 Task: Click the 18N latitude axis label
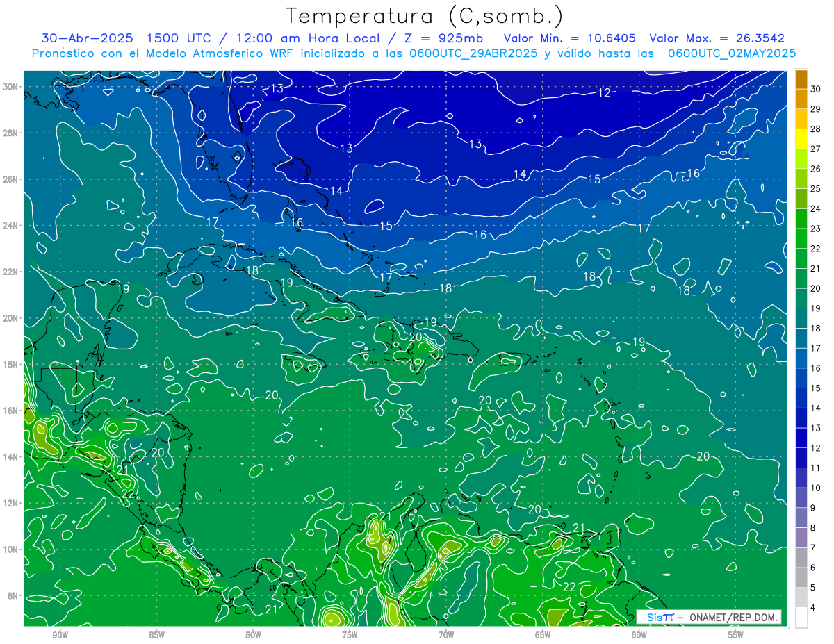point(11,364)
